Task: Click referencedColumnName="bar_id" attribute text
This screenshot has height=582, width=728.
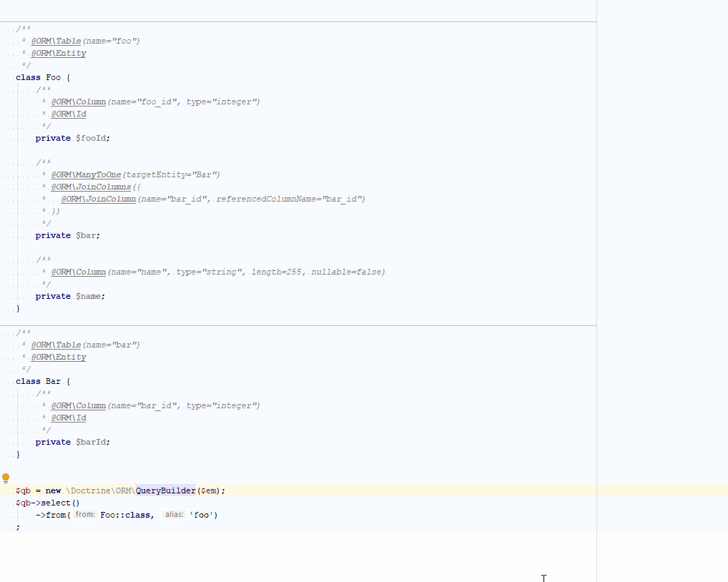Action: (288, 199)
